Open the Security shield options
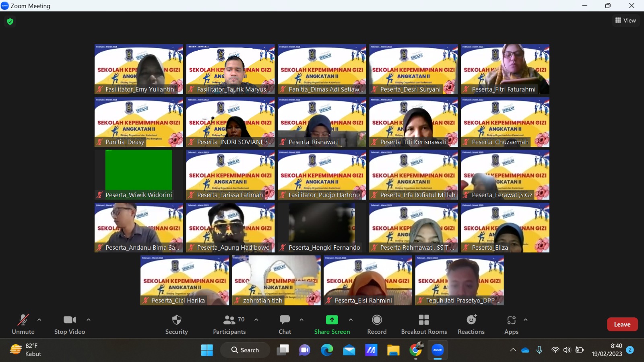 (x=176, y=324)
